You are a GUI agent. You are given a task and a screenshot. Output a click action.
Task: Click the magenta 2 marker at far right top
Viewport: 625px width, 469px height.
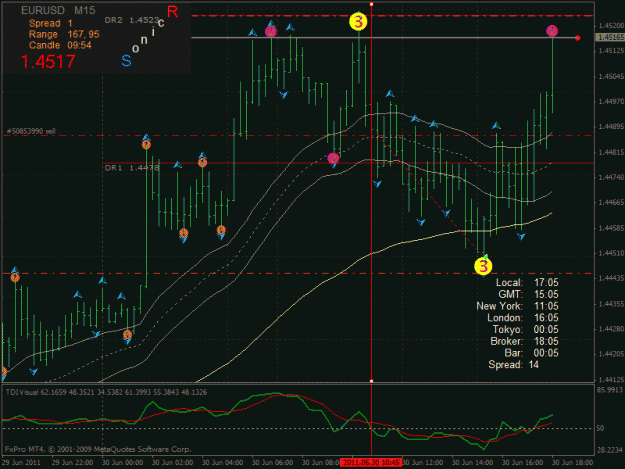pyautogui.click(x=552, y=31)
